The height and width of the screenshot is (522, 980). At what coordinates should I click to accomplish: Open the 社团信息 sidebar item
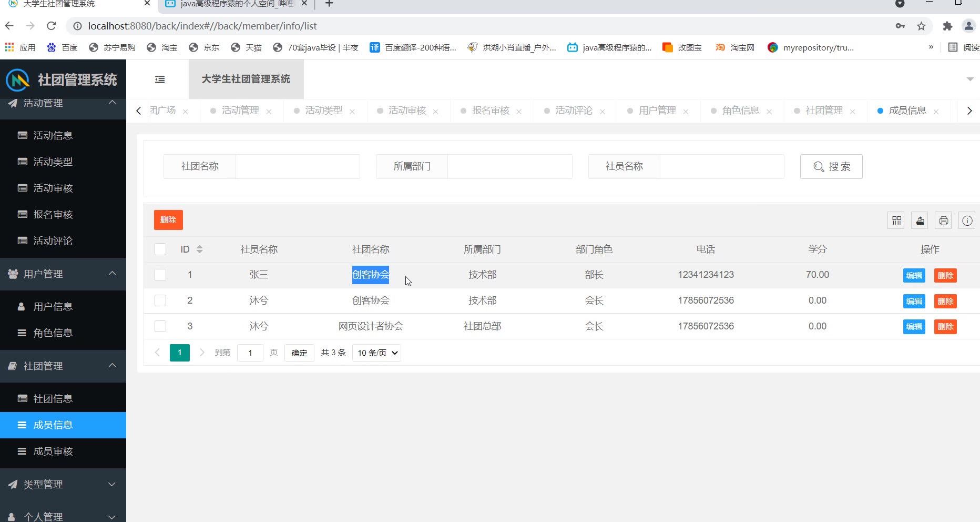[x=63, y=398]
